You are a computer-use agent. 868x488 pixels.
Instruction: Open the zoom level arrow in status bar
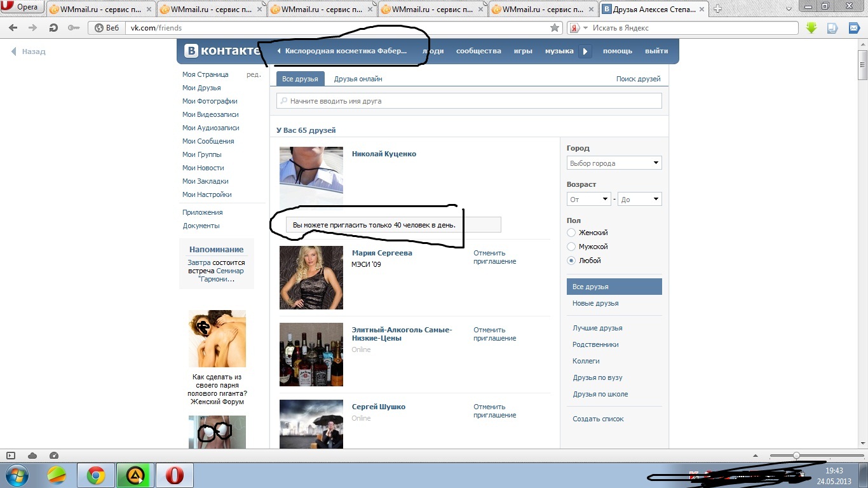(x=755, y=456)
